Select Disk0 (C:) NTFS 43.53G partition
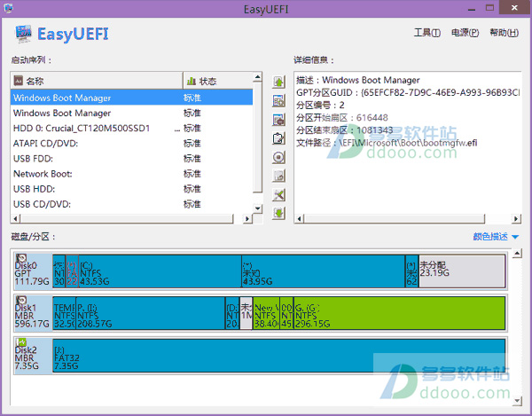Image resolution: width=532 pixels, height=416 pixels. coord(160,271)
